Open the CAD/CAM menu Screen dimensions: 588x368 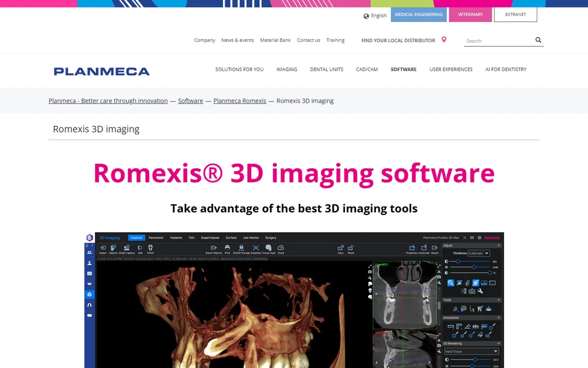click(x=367, y=70)
